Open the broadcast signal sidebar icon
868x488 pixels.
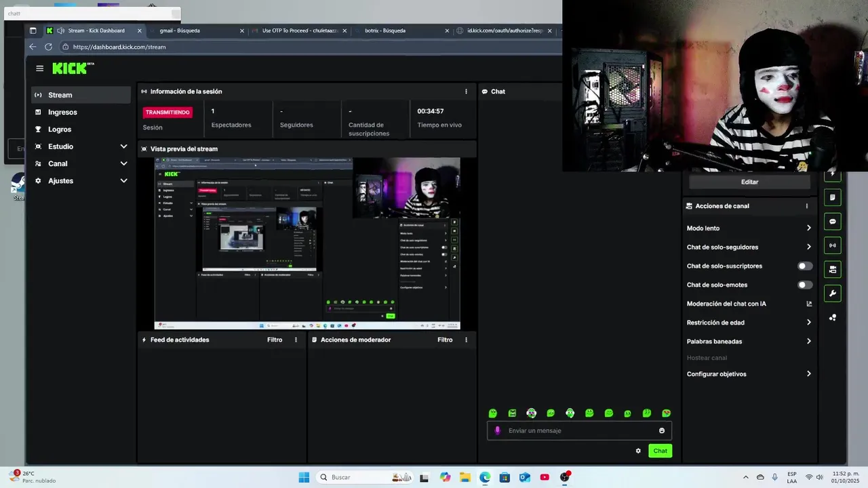833,245
